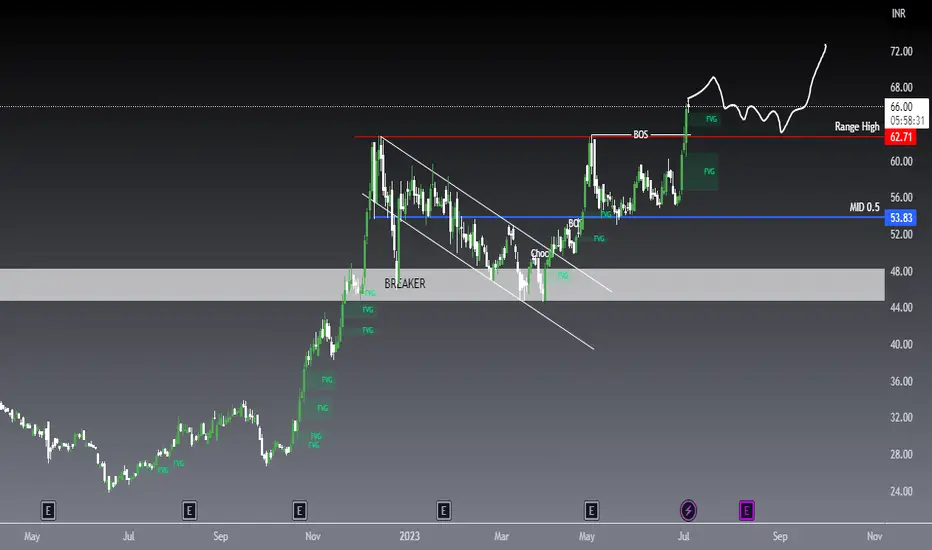Click the purple upcoming earnings E marker

click(x=747, y=510)
